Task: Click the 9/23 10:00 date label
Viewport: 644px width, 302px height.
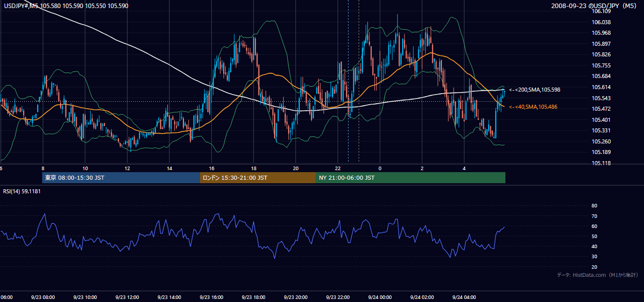Action: tap(85, 297)
